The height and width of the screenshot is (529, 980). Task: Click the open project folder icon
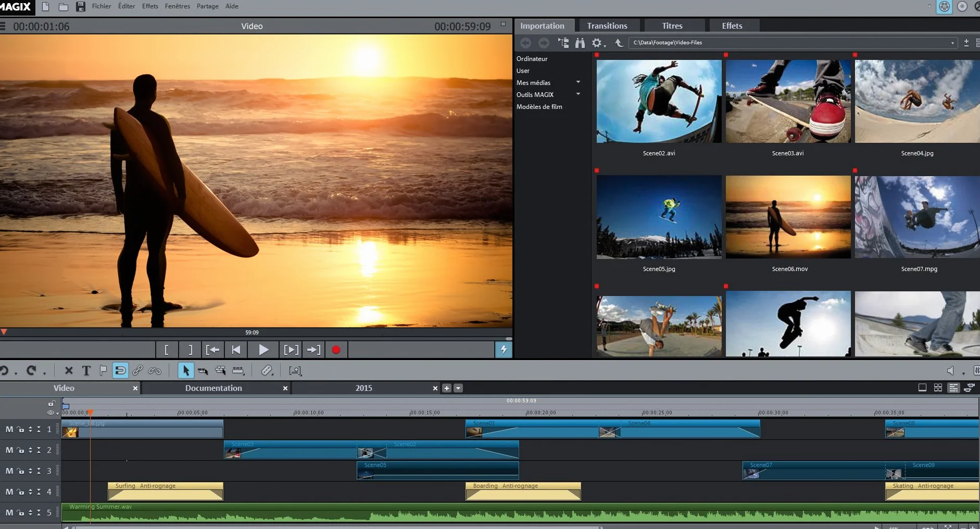point(64,7)
